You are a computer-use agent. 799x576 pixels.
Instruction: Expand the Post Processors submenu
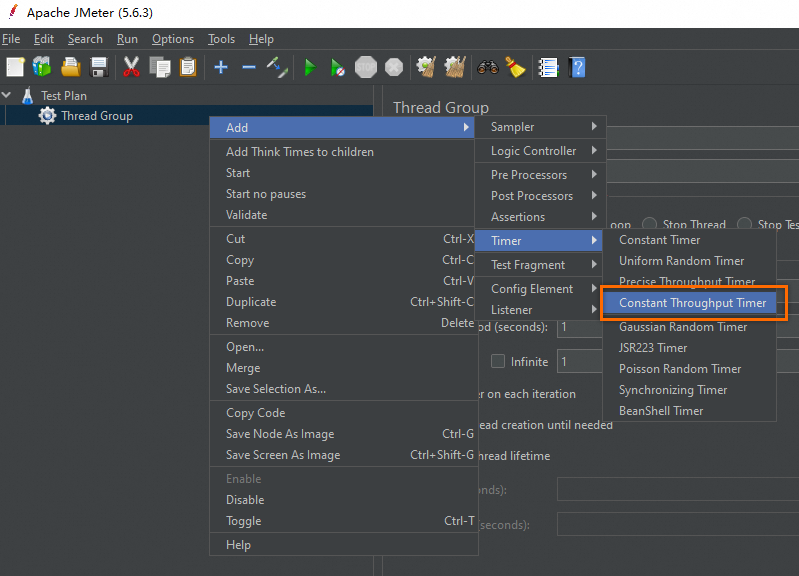[540, 196]
